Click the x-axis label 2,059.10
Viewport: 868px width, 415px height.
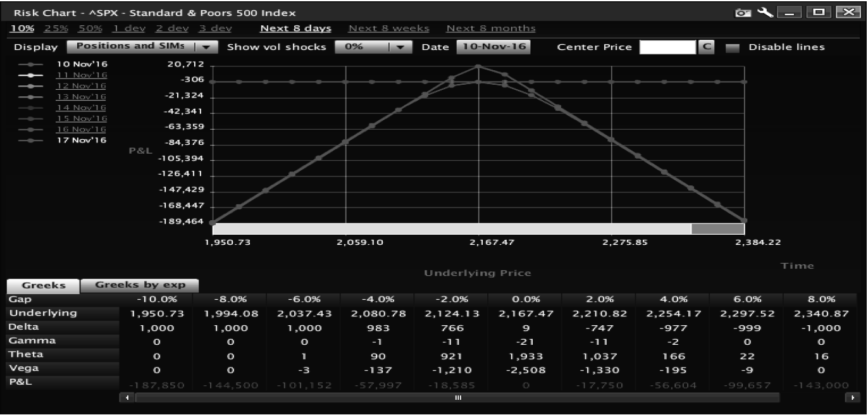click(x=361, y=242)
